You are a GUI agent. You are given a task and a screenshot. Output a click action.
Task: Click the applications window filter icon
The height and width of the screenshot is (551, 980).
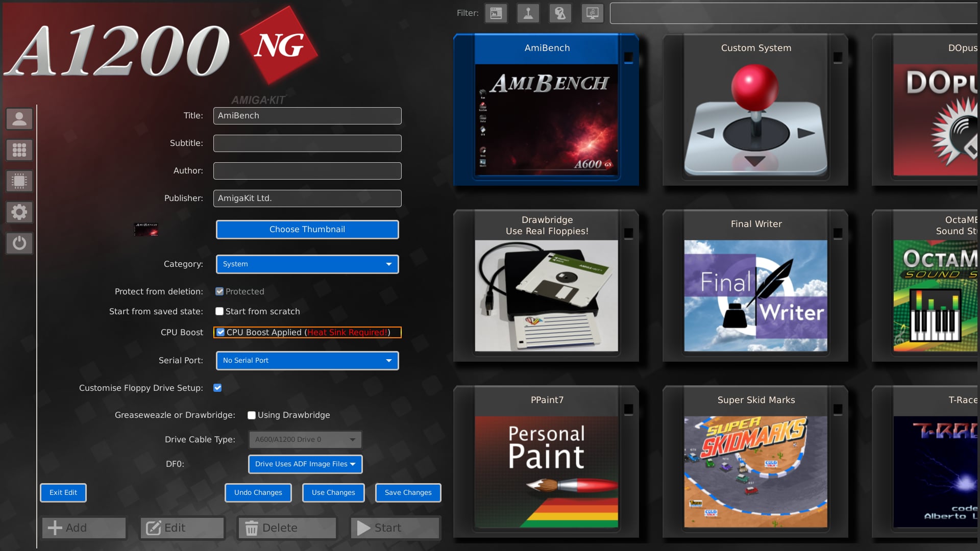coord(496,13)
